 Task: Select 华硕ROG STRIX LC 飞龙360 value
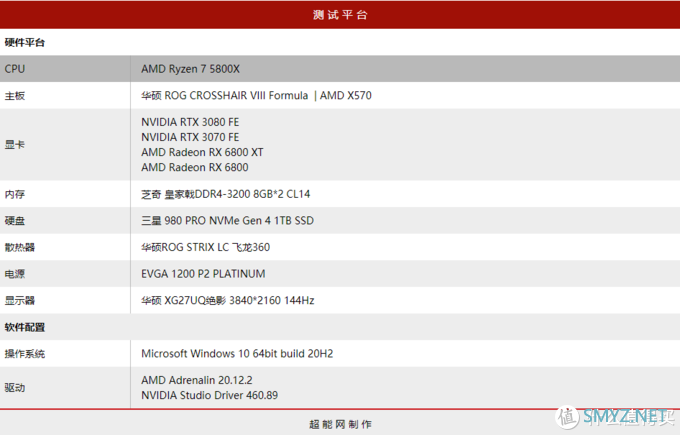coord(206,247)
